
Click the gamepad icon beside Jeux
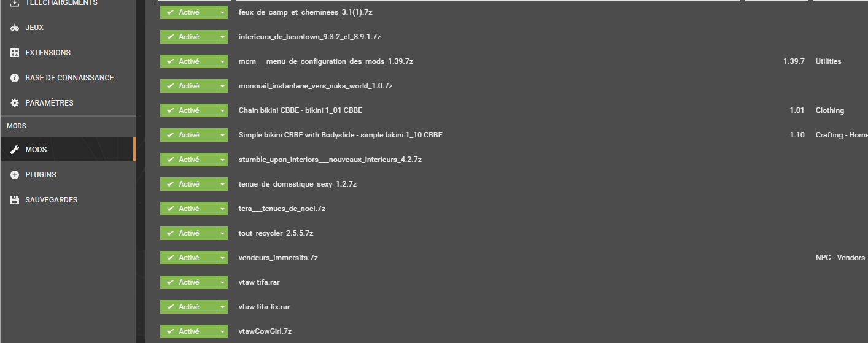15,28
